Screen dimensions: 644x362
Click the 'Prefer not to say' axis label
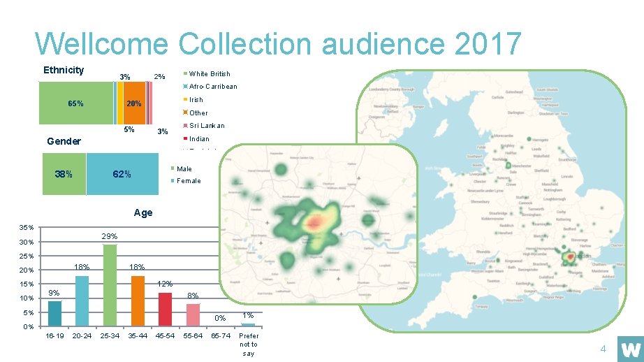click(249, 345)
